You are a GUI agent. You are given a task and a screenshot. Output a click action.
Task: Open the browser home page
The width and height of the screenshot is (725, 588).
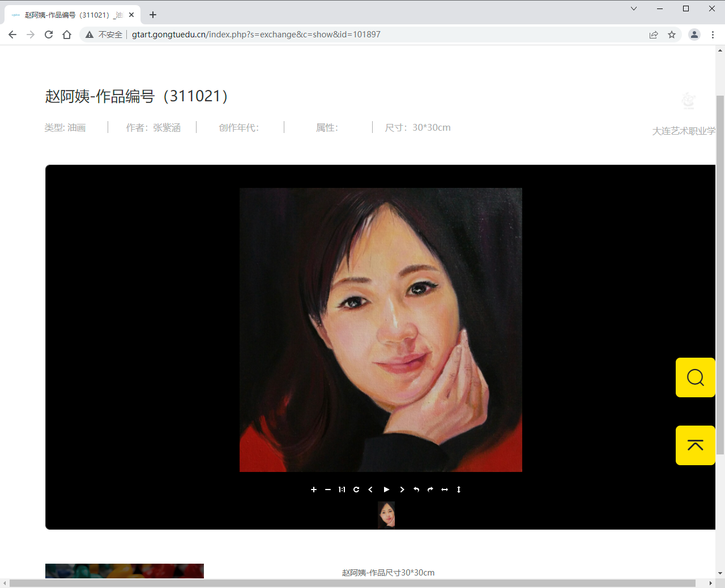[67, 35]
